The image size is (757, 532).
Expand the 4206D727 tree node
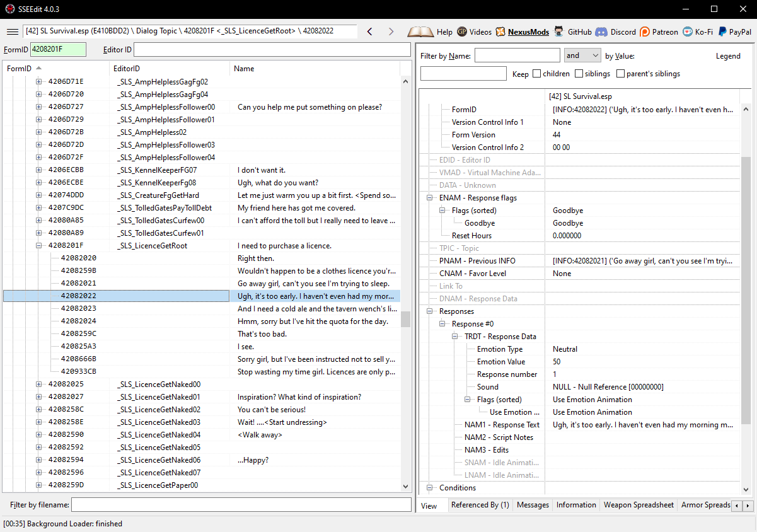click(38, 107)
